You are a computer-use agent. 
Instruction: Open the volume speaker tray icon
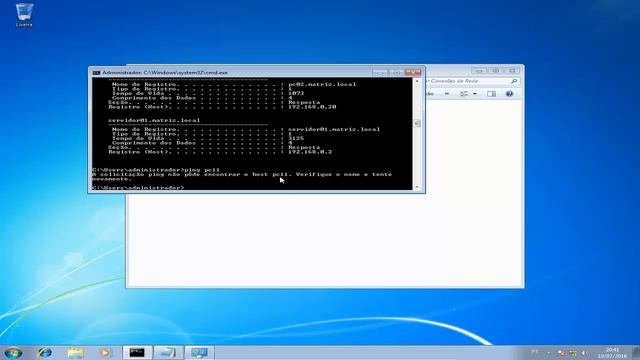click(584, 353)
